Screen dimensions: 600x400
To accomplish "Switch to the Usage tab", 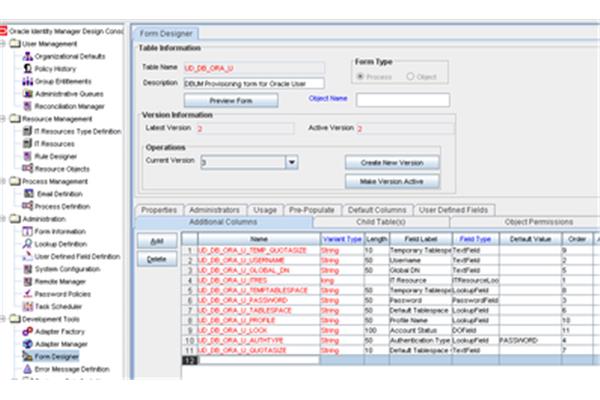I will (x=265, y=210).
